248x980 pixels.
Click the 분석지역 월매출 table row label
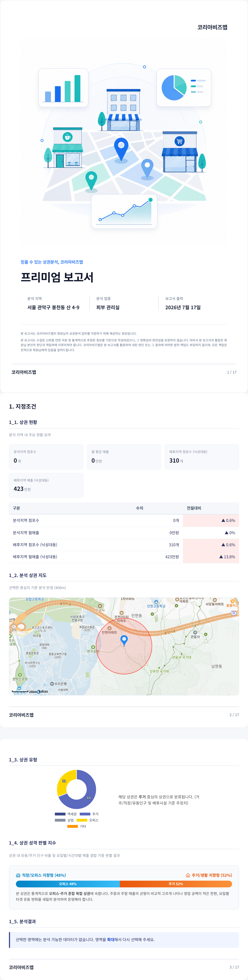[x=26, y=533]
